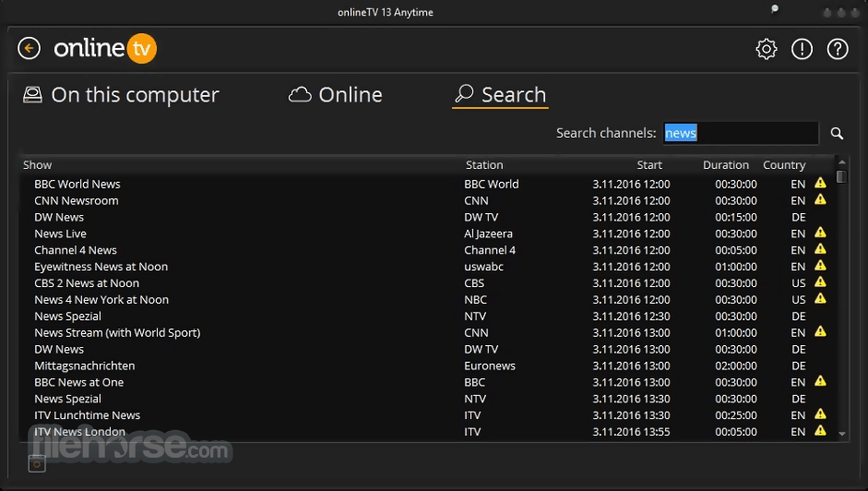Click warning icon on BBC World News row
Image resolution: width=868 pixels, height=491 pixels.
coord(820,183)
